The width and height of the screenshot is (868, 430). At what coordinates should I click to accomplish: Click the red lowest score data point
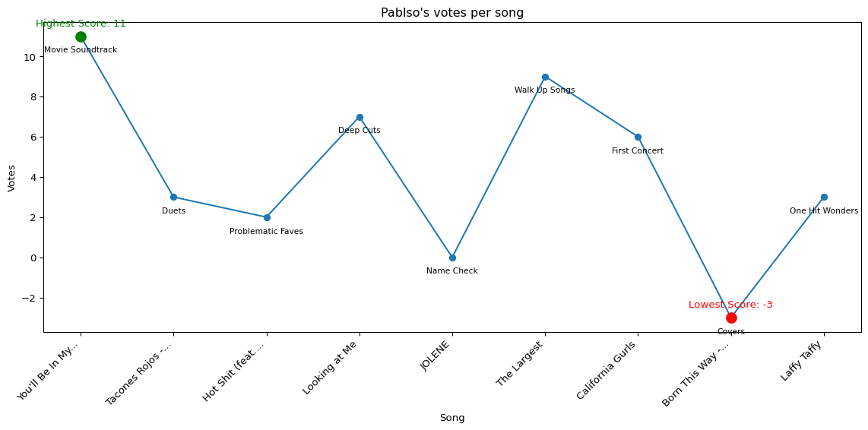tap(731, 318)
